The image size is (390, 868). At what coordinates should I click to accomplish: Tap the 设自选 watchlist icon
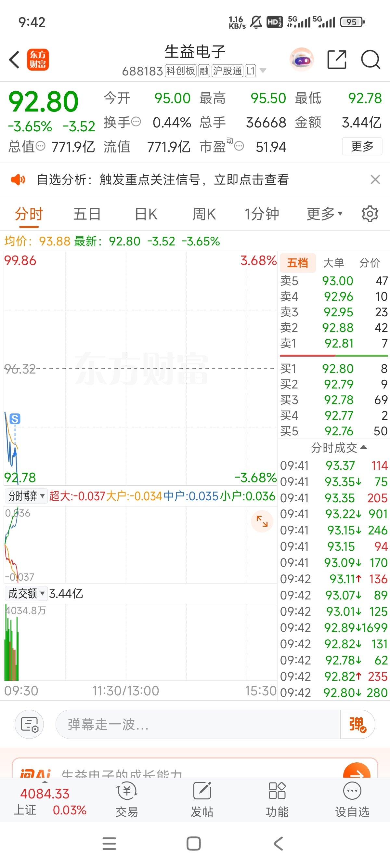(352, 800)
